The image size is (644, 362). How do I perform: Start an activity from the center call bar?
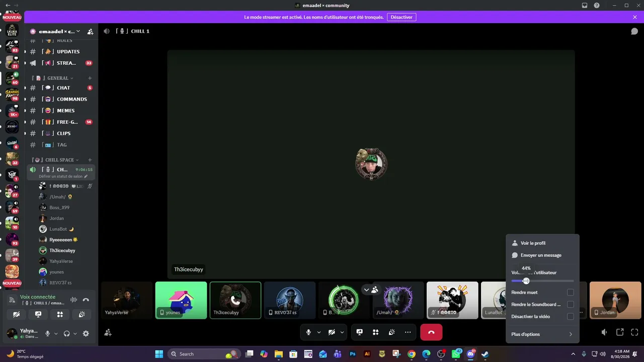tap(375, 332)
